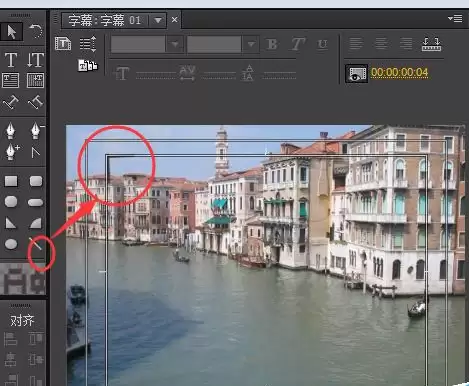Click Align Vertical Center in 对齐 panel
469x386 pixels.
pyautogui.click(x=36, y=360)
